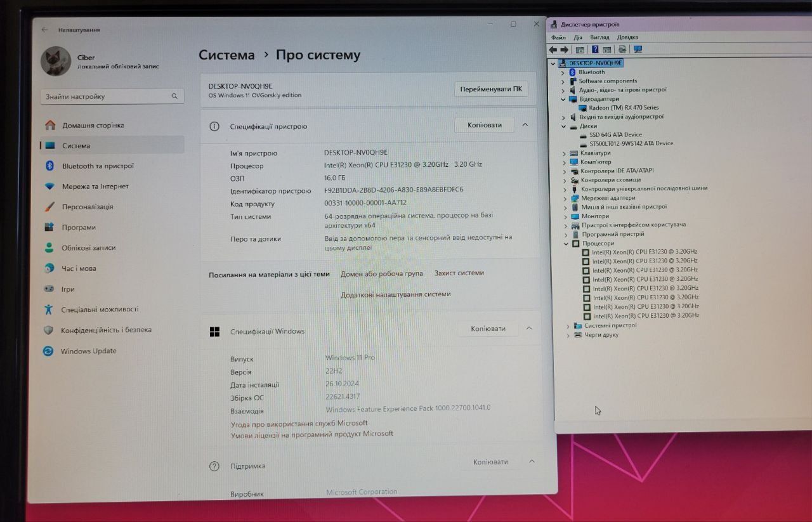Image resolution: width=812 pixels, height=522 pixels.
Task: Click the gamepad icon beside Ігри
Action: tap(49, 289)
